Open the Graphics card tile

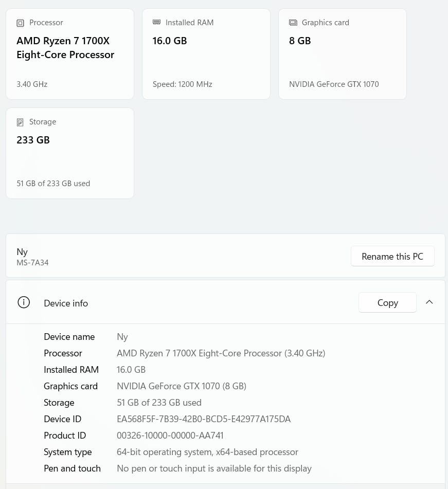343,54
